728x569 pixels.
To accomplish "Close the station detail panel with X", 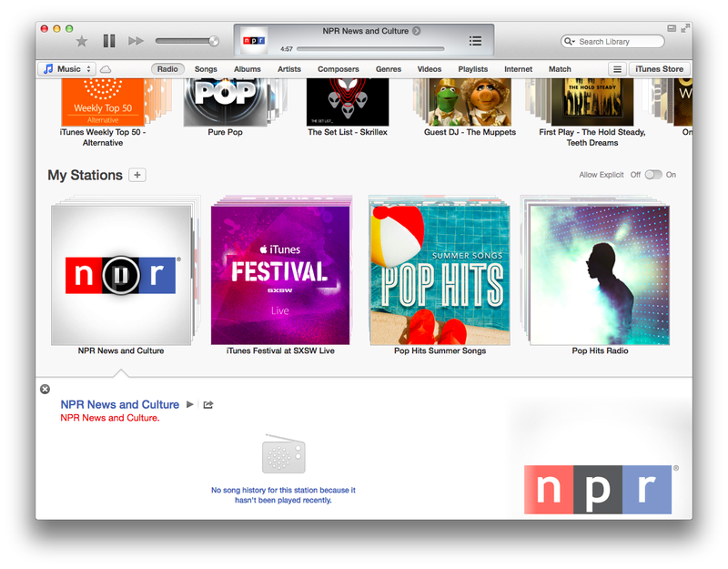I will pos(45,390).
